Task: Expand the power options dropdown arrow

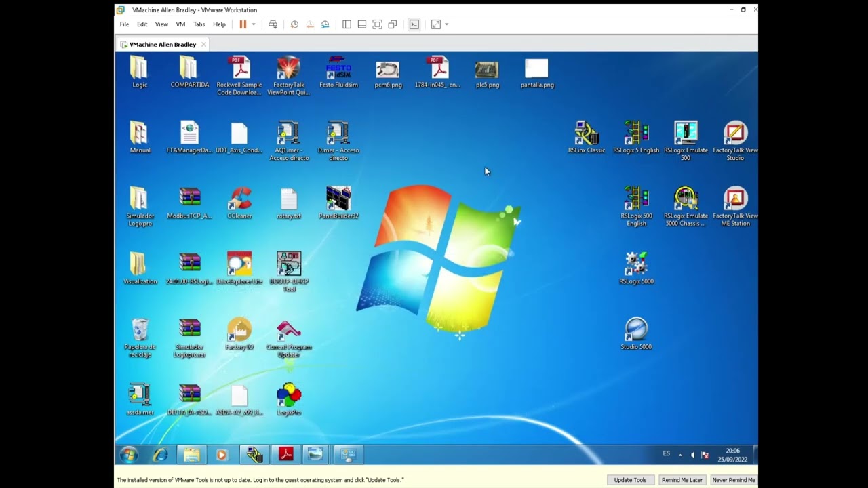Action: tap(254, 24)
